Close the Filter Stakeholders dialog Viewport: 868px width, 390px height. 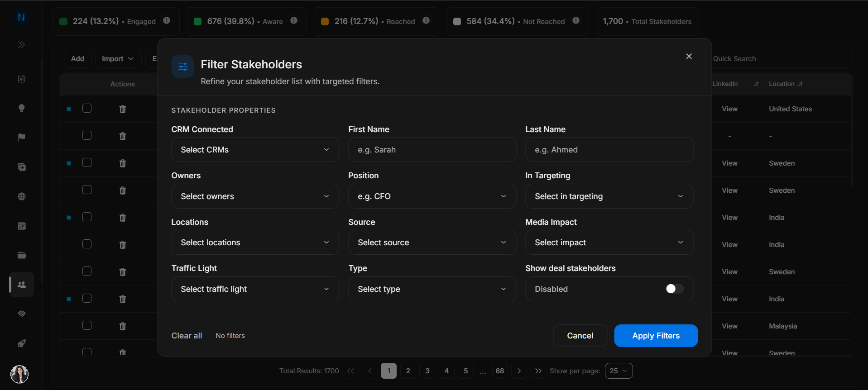[689, 56]
